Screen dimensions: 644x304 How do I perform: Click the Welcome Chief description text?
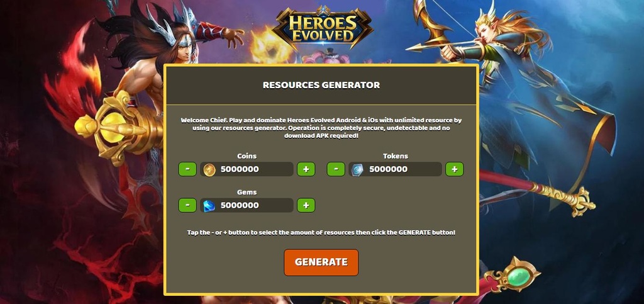coord(321,128)
